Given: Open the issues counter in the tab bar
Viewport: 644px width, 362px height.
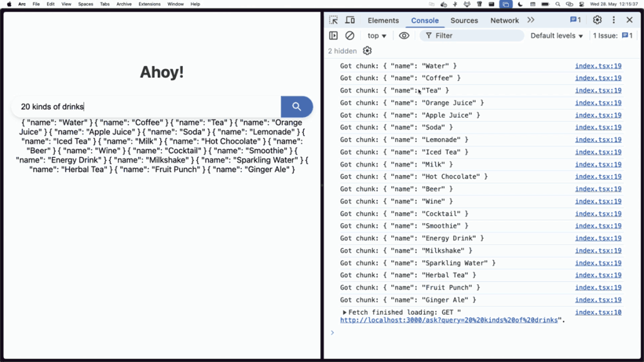Looking at the screenshot, I should 575,20.
